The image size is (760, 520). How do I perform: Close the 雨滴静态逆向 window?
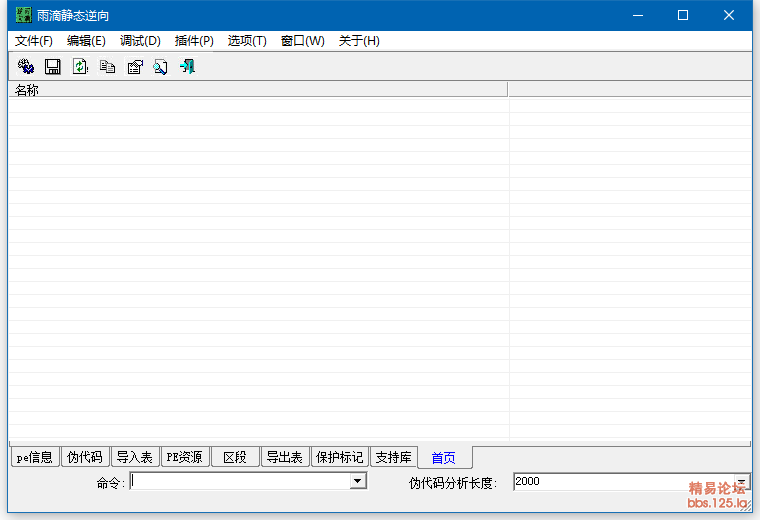point(728,16)
